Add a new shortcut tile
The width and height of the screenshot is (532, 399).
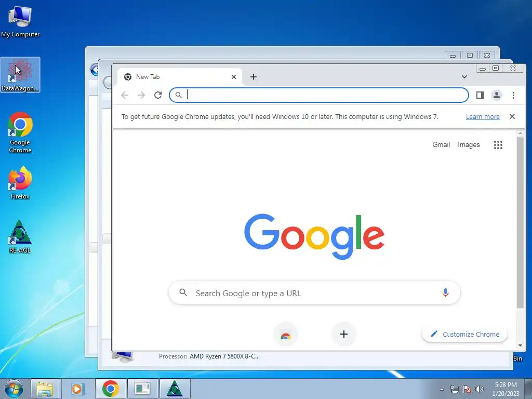pyautogui.click(x=344, y=334)
